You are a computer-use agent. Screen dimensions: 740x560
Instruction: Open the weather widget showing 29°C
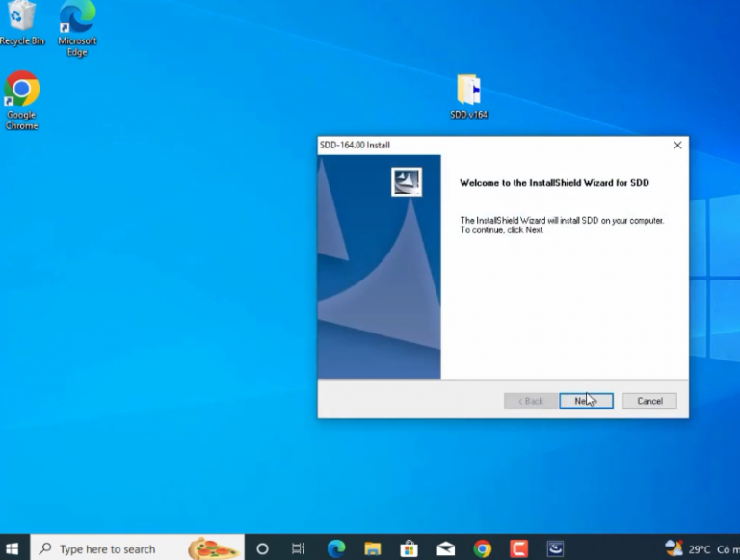point(689,548)
